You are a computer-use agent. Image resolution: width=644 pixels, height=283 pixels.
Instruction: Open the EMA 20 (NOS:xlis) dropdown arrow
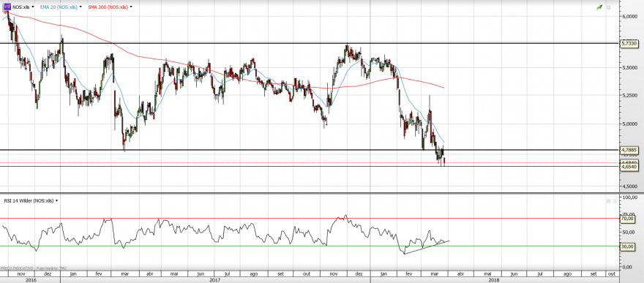pos(81,7)
